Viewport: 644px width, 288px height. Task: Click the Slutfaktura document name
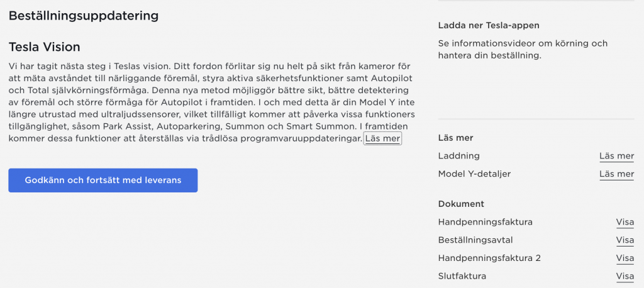462,277
